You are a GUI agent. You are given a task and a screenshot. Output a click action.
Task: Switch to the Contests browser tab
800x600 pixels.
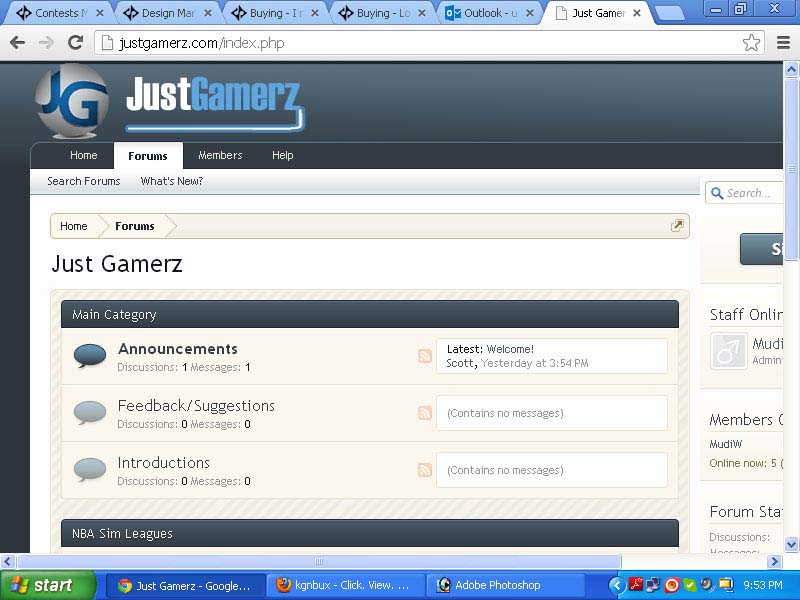pyautogui.click(x=59, y=13)
